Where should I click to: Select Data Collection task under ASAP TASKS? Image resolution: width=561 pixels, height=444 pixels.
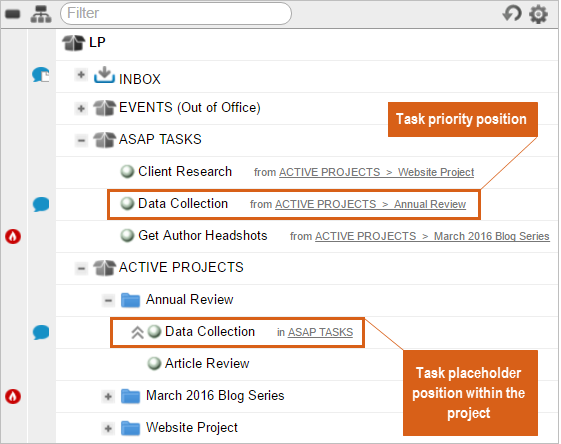pyautogui.click(x=183, y=203)
